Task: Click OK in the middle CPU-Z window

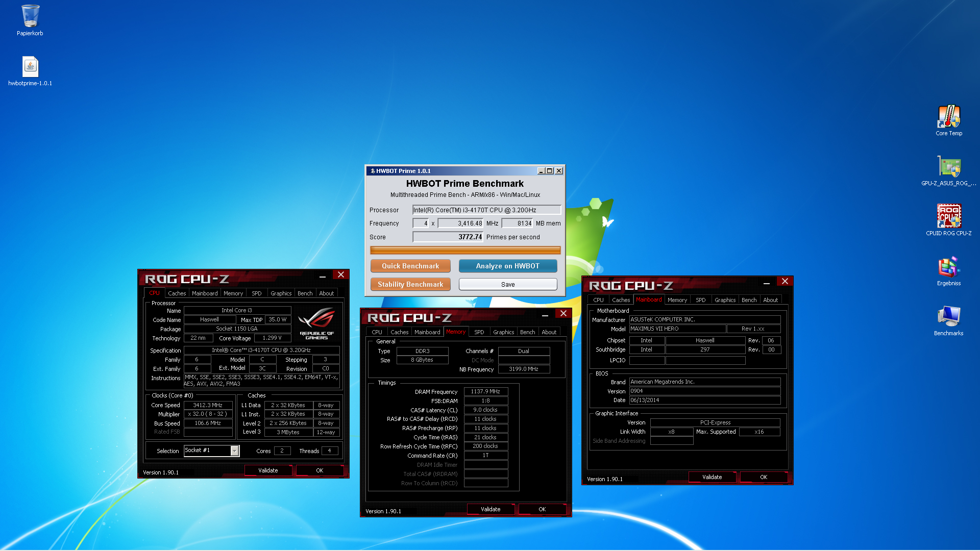Action: [x=542, y=509]
